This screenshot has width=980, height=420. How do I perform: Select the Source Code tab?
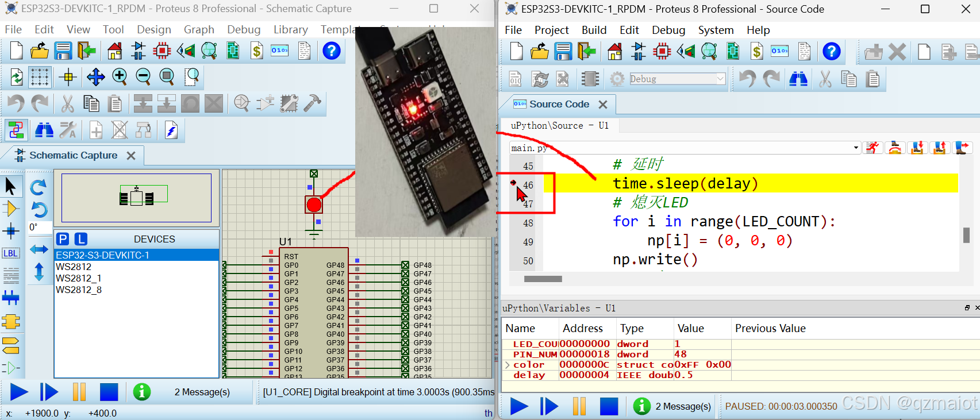coord(559,104)
